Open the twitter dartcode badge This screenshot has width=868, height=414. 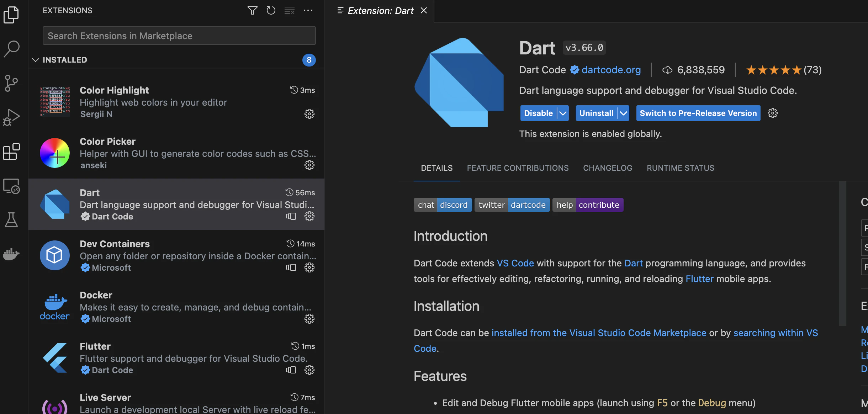click(512, 205)
